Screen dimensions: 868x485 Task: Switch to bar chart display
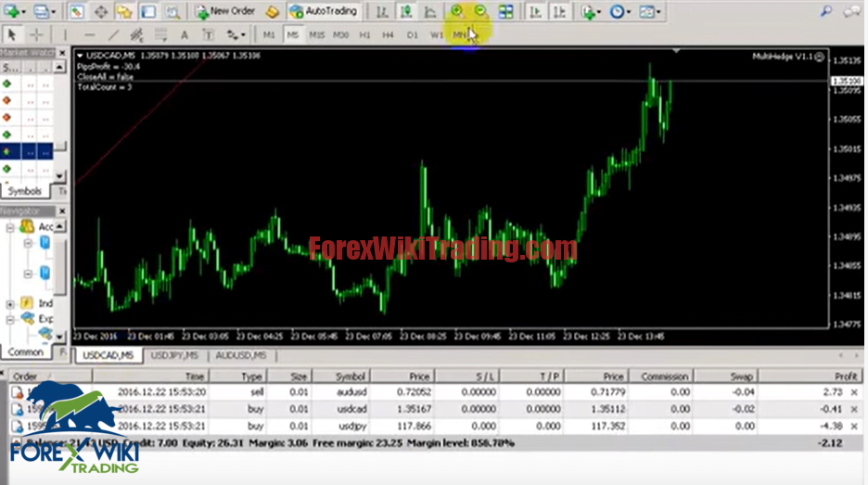[x=382, y=11]
